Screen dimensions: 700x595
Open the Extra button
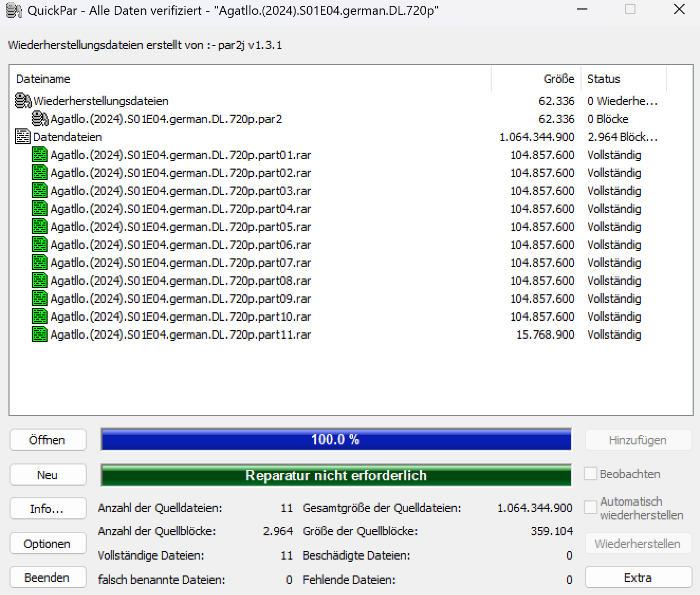(638, 578)
